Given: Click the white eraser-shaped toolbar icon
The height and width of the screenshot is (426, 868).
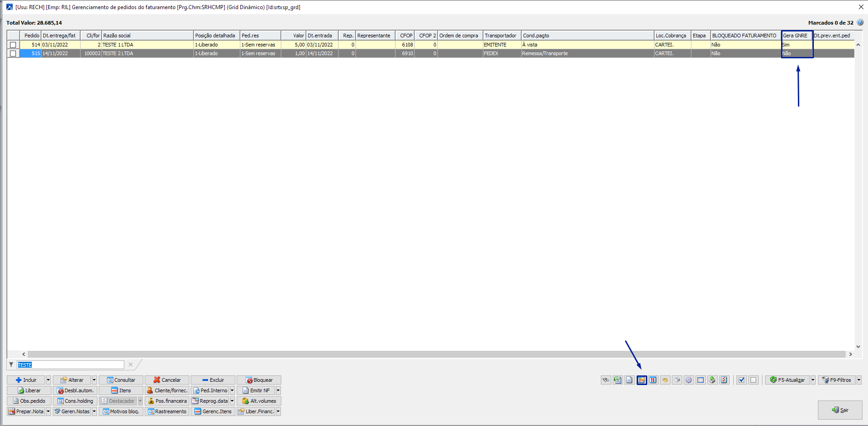Looking at the screenshot, I should (677, 380).
